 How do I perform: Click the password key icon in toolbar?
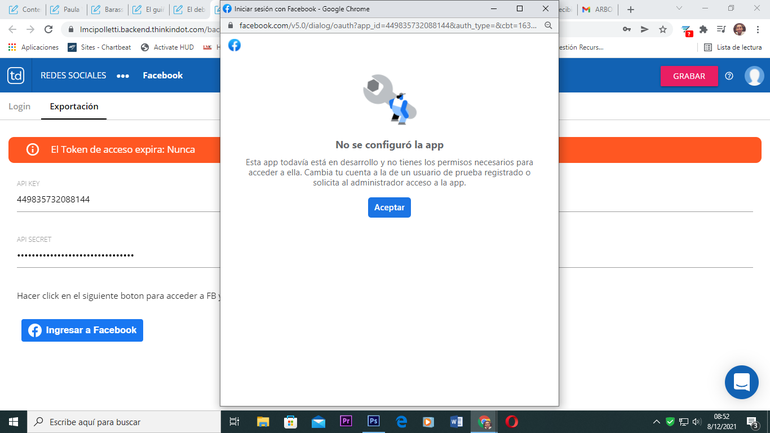[x=627, y=29]
